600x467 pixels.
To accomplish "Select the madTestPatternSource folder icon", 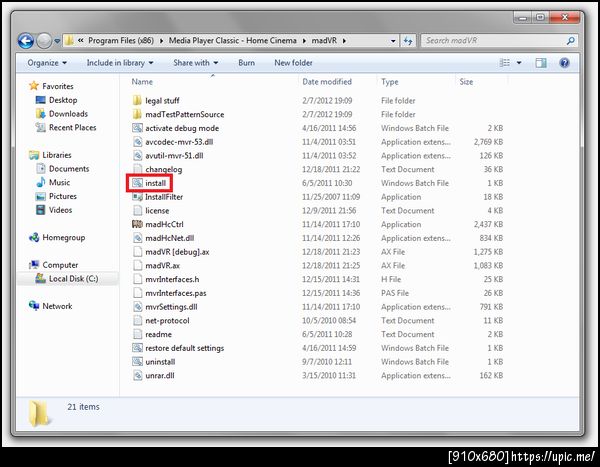I will (x=137, y=114).
